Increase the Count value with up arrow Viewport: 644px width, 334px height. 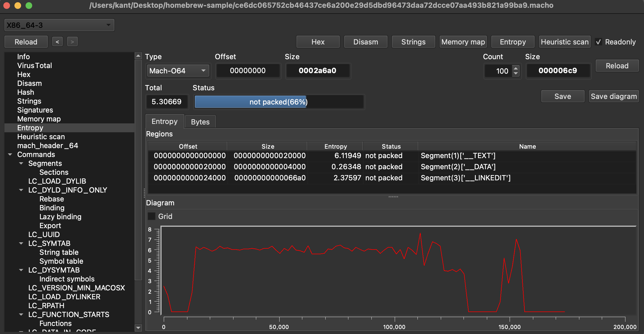click(516, 68)
